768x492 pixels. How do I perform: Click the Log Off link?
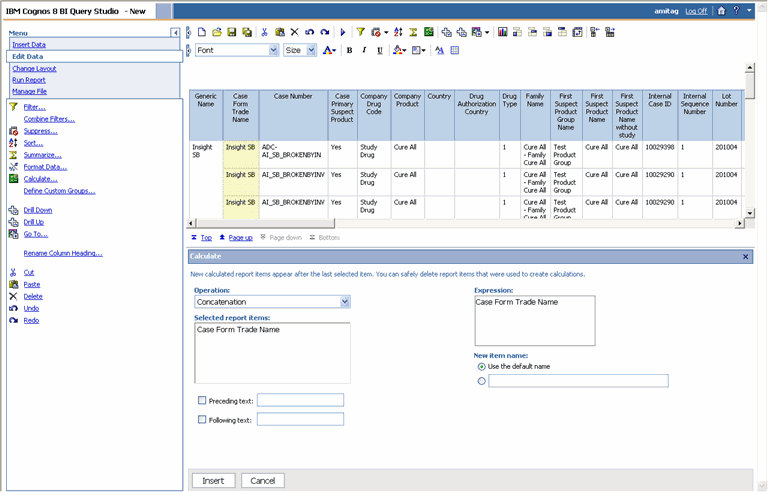tap(696, 11)
